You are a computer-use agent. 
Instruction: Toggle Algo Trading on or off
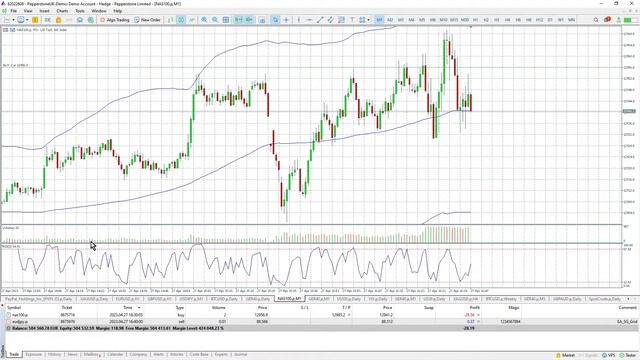coord(115,20)
